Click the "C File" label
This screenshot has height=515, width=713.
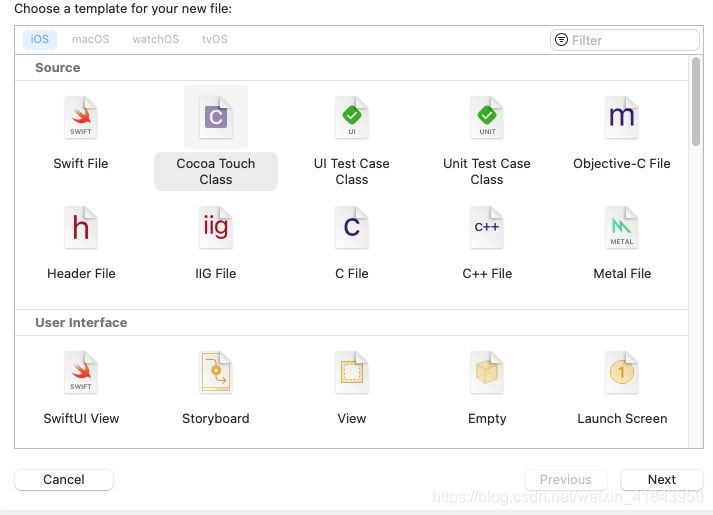[x=351, y=274]
